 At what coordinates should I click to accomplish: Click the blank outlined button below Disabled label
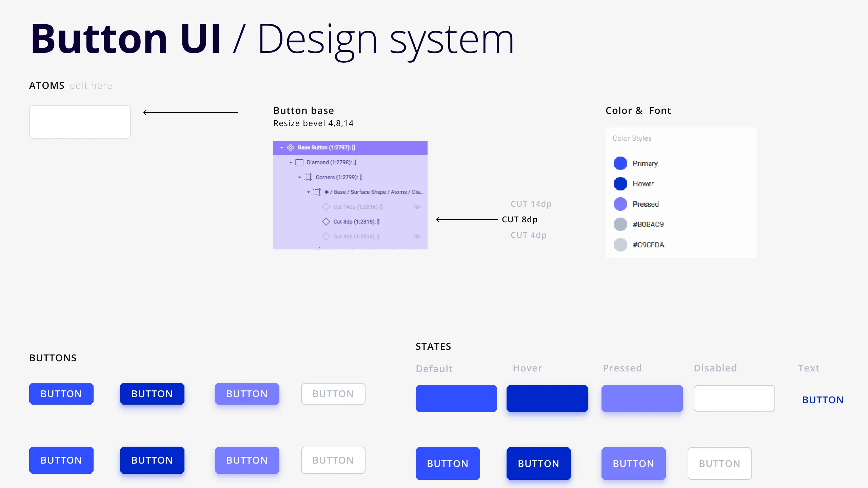tap(734, 399)
